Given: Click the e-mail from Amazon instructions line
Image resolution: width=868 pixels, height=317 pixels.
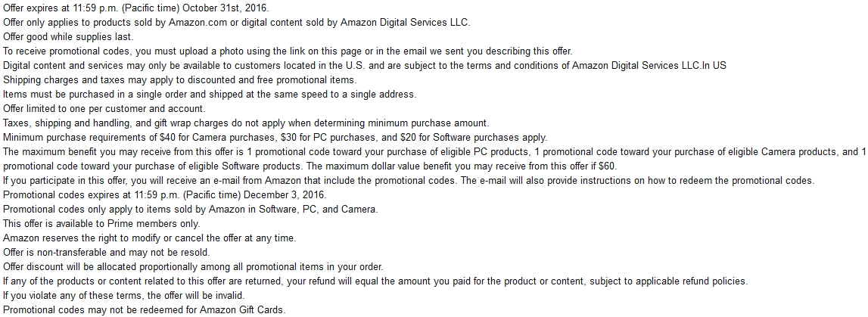Looking at the screenshot, I should click(x=409, y=181).
